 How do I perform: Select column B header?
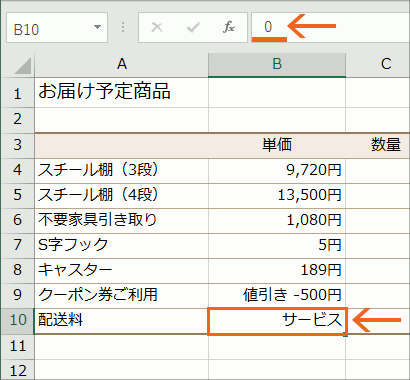tap(277, 64)
